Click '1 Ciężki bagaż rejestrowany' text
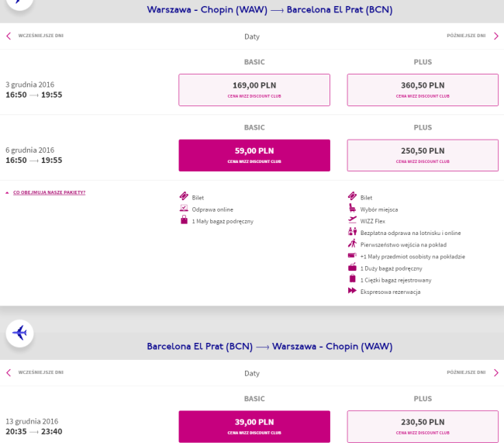The height and width of the screenshot is (446, 504). pyautogui.click(x=395, y=280)
